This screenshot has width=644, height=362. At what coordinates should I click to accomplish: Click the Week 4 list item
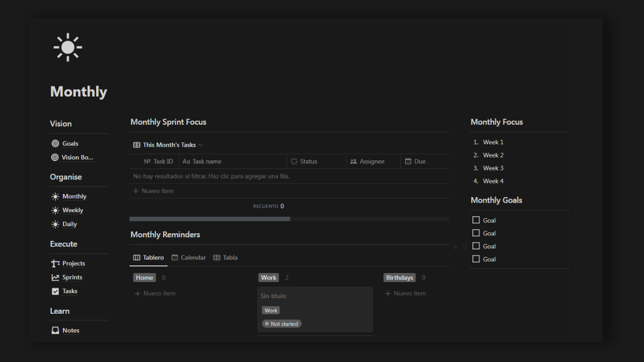tap(493, 182)
